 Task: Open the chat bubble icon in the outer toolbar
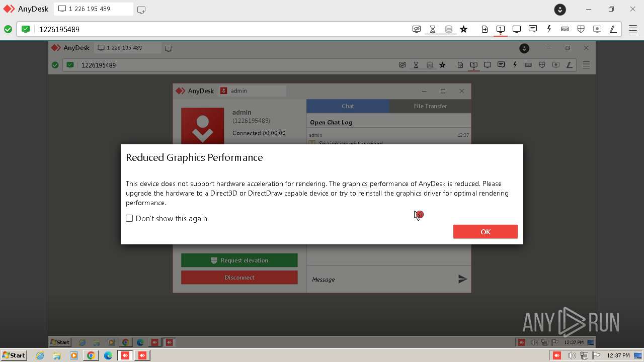pos(533,29)
